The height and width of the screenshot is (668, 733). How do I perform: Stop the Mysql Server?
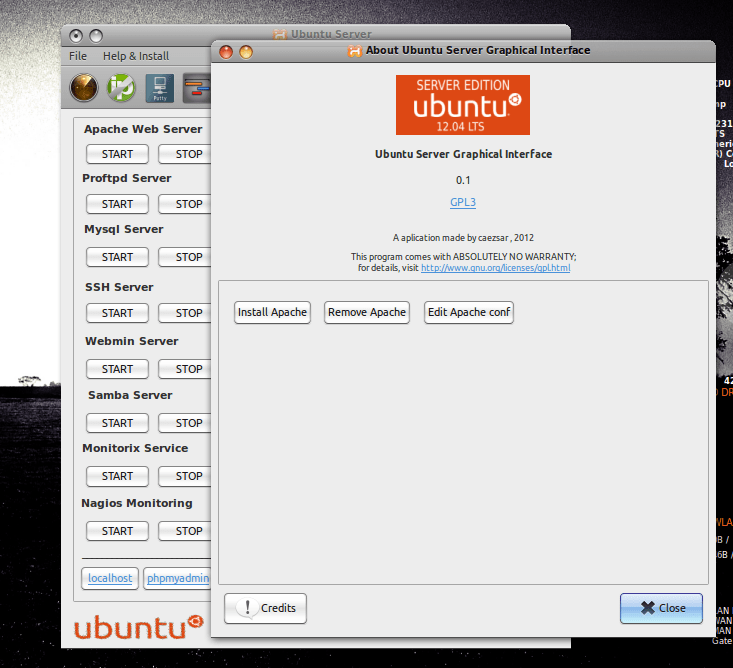[185, 257]
